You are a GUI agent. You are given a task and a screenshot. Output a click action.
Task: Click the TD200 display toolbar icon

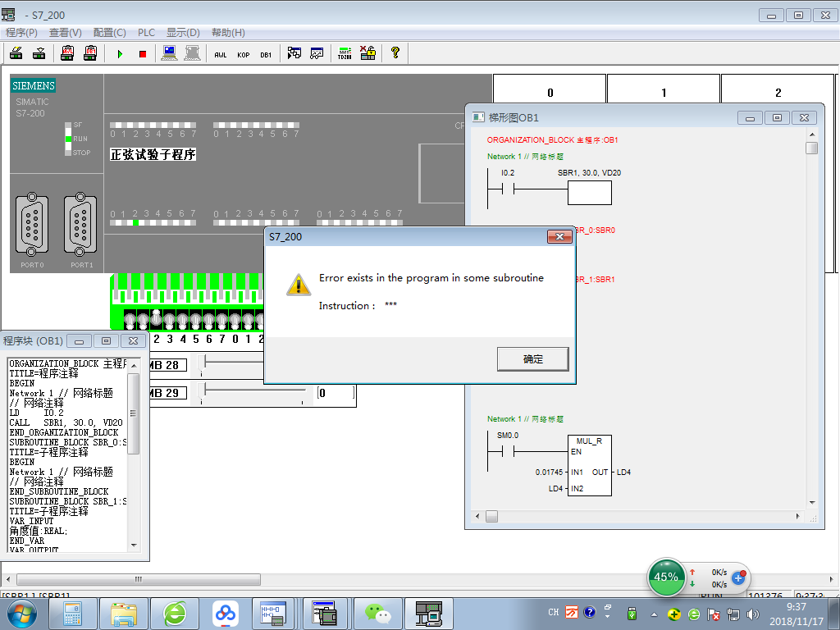click(x=345, y=54)
